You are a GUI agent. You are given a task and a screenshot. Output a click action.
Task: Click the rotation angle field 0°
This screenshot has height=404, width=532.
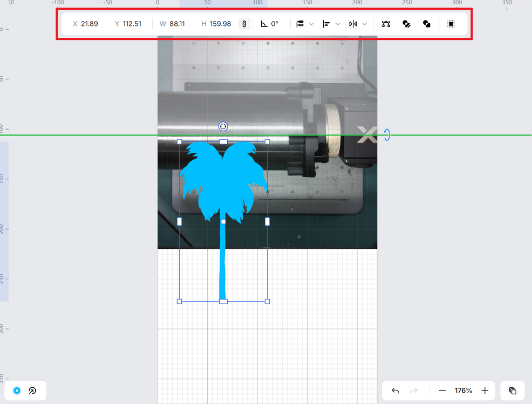[x=274, y=24]
